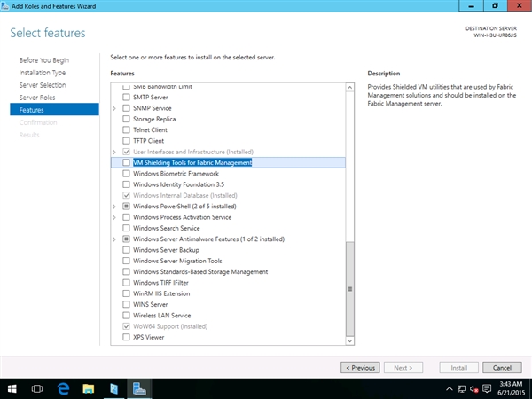Click the Next button
This screenshot has width=532, height=399.
click(x=403, y=368)
